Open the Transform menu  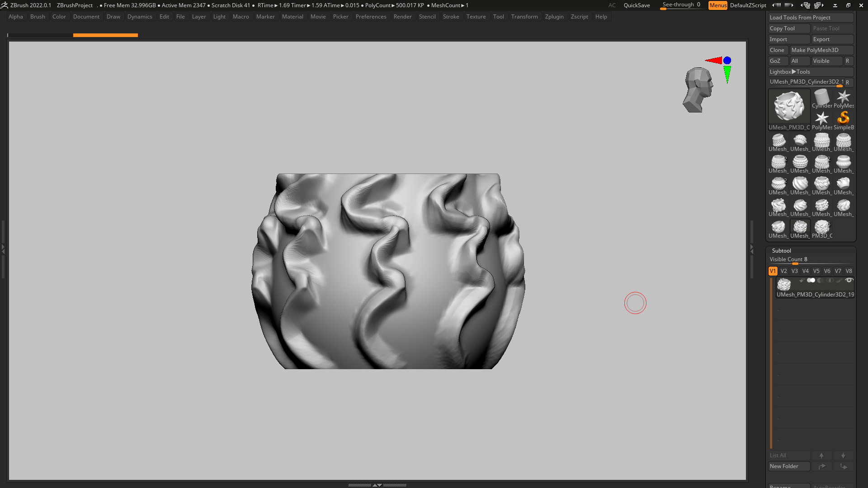(x=524, y=17)
